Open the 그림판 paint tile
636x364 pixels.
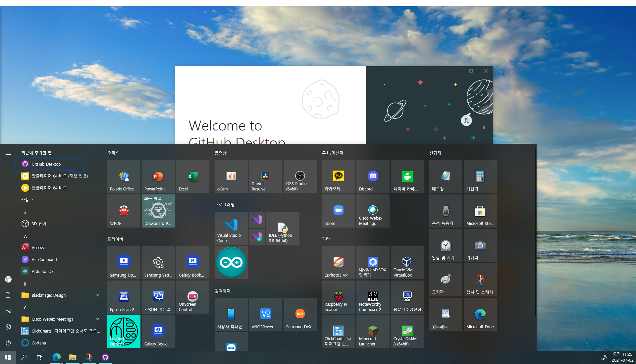coord(446,280)
